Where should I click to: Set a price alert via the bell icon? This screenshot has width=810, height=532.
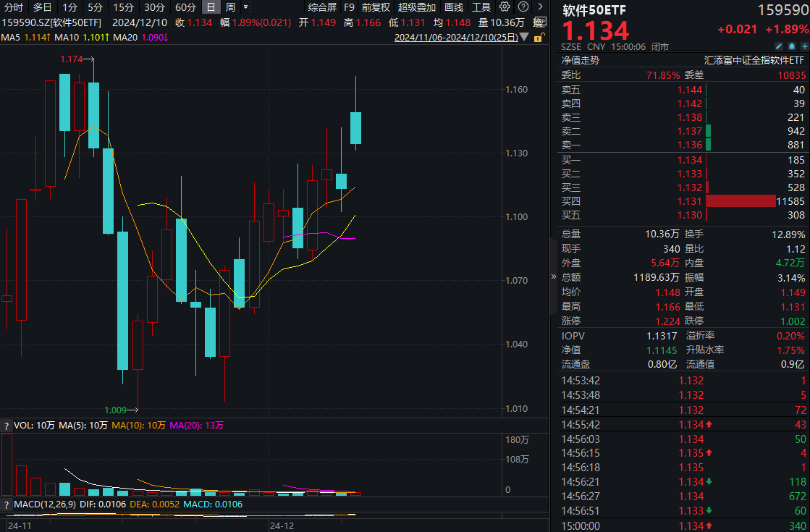tap(792, 46)
